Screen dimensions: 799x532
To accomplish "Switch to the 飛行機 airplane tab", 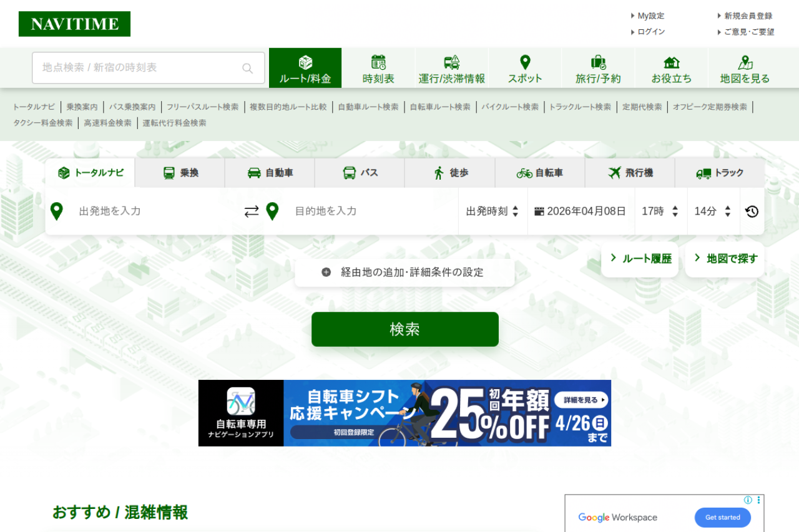I will [630, 173].
